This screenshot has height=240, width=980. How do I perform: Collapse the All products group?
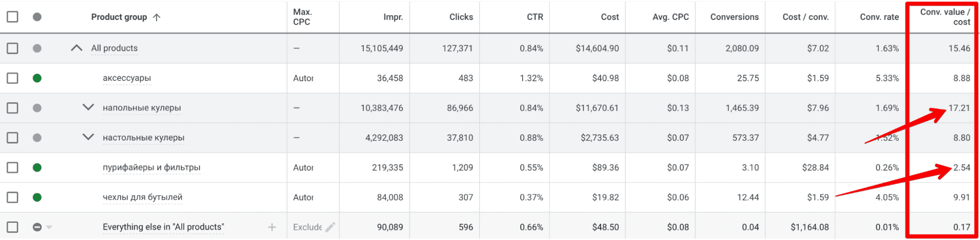pos(76,48)
